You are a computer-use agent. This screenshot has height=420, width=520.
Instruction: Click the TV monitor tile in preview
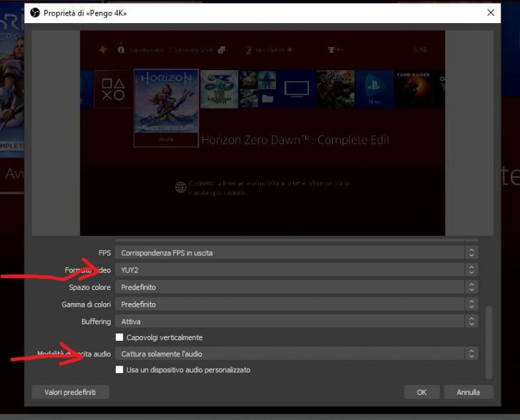point(296,89)
